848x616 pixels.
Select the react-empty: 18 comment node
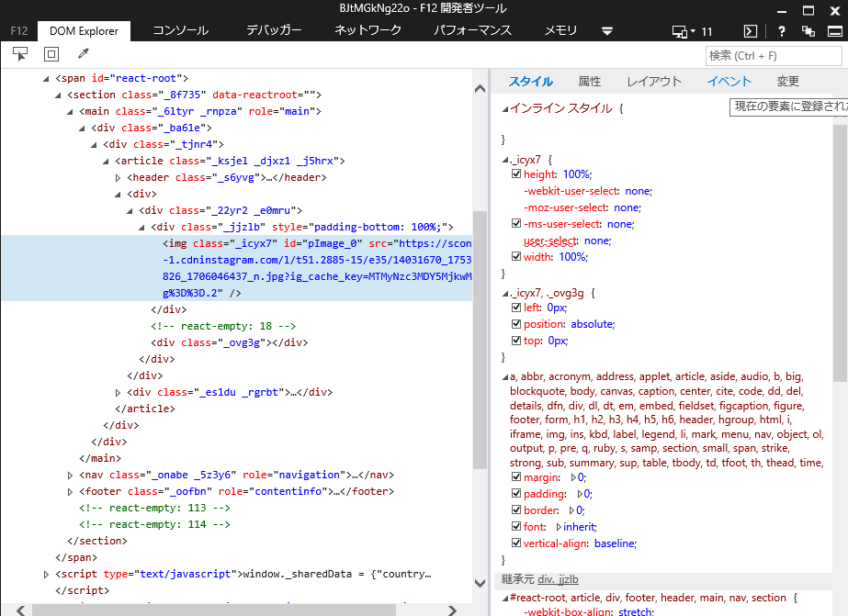tap(223, 326)
